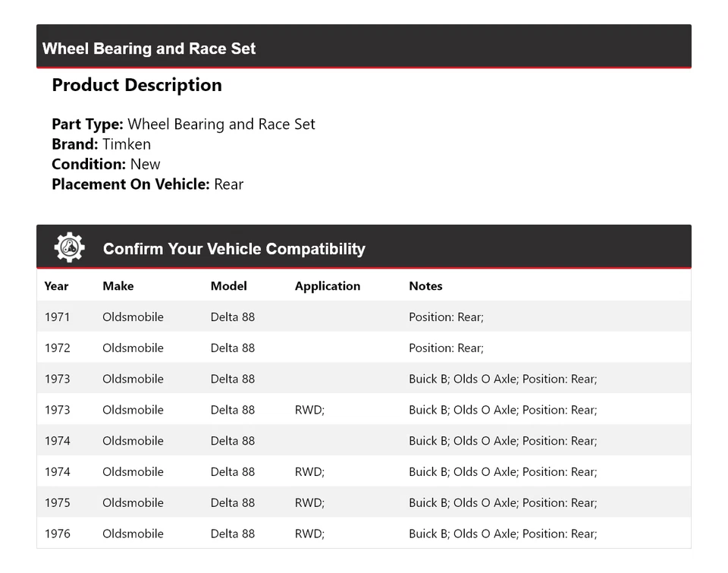Click the gear icon beside Confirm Your Vehicle Compatibility

coord(69,247)
